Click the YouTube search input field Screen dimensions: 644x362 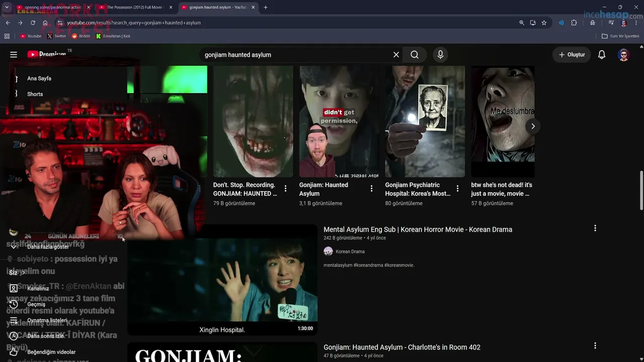coord(296,55)
